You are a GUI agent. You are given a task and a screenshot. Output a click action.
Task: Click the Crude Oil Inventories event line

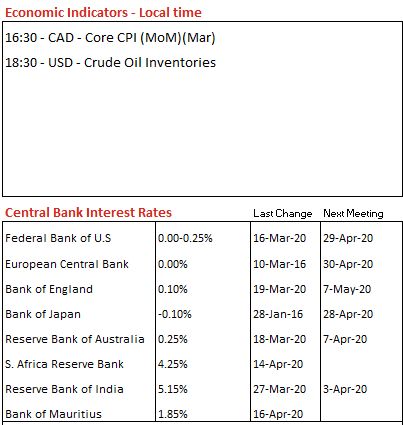coord(110,63)
